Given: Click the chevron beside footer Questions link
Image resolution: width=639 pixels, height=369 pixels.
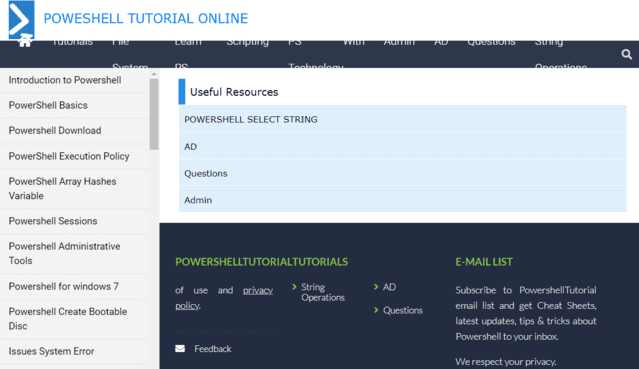Looking at the screenshot, I should click(376, 310).
